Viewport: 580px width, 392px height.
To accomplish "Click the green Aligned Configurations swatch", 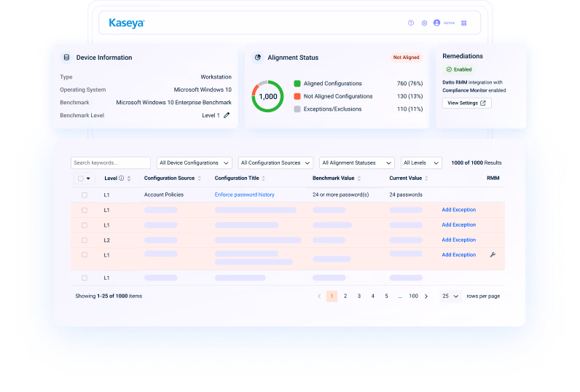I will [x=297, y=84].
